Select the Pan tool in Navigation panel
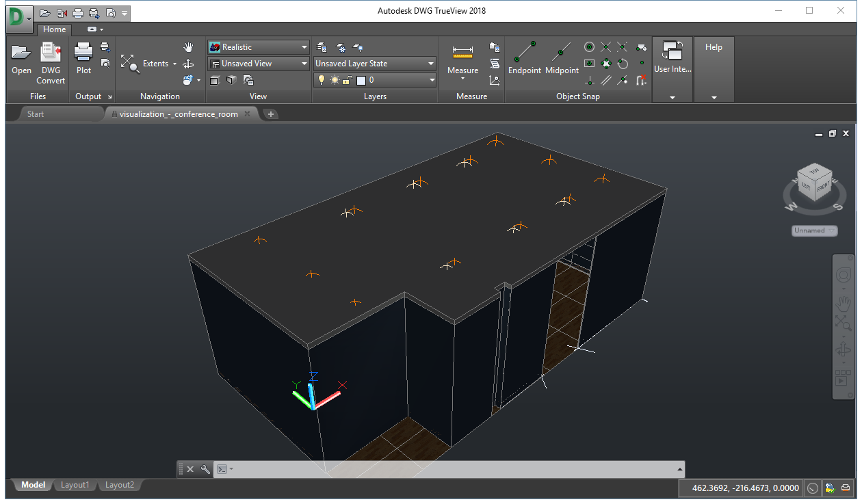This screenshot has width=862, height=504. (189, 47)
